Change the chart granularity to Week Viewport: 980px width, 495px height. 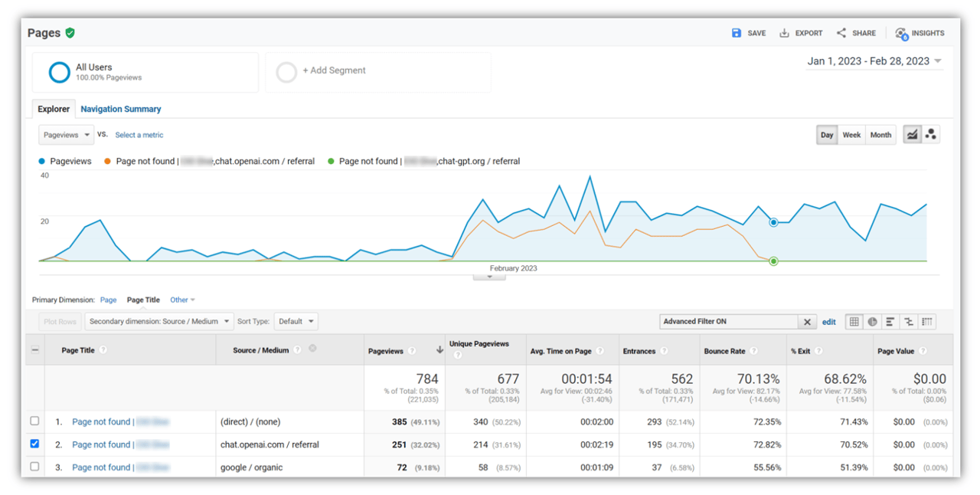click(x=851, y=134)
